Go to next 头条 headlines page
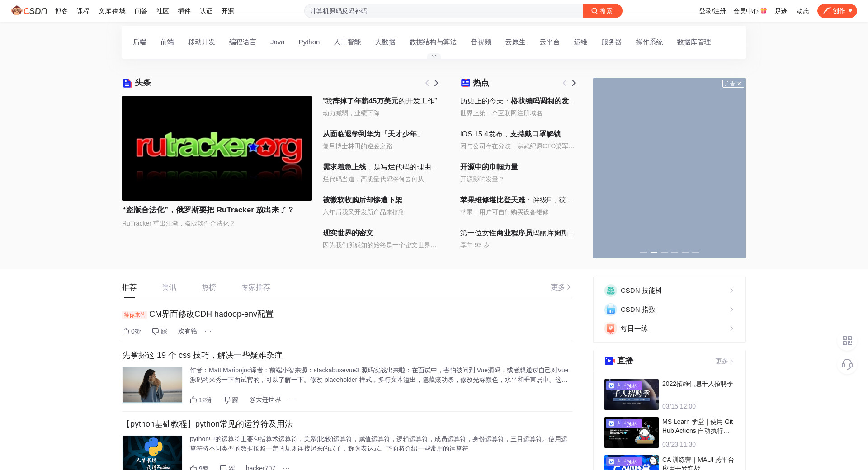868x470 pixels. coord(436,83)
